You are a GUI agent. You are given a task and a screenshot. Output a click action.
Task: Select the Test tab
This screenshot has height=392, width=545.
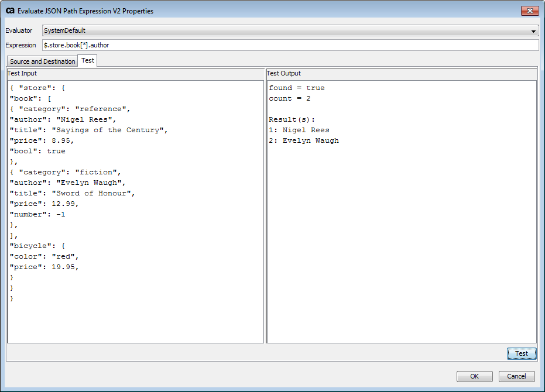click(88, 61)
